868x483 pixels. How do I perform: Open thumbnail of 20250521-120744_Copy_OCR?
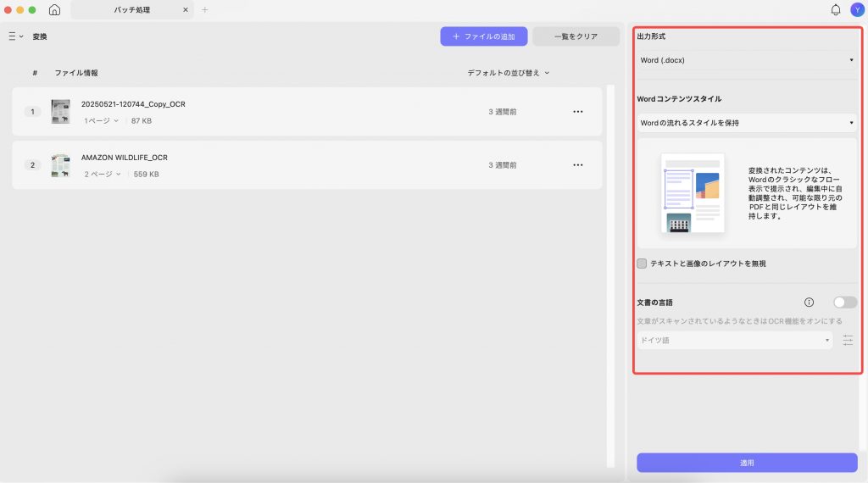tap(60, 111)
